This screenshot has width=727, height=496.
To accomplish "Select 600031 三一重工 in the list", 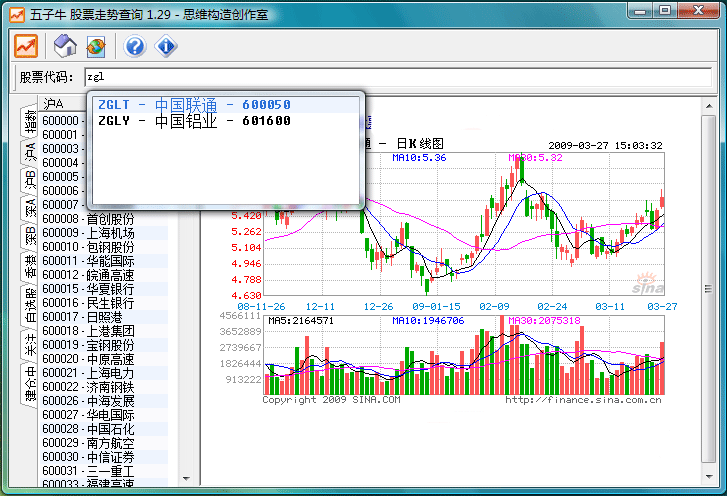I will [104, 471].
